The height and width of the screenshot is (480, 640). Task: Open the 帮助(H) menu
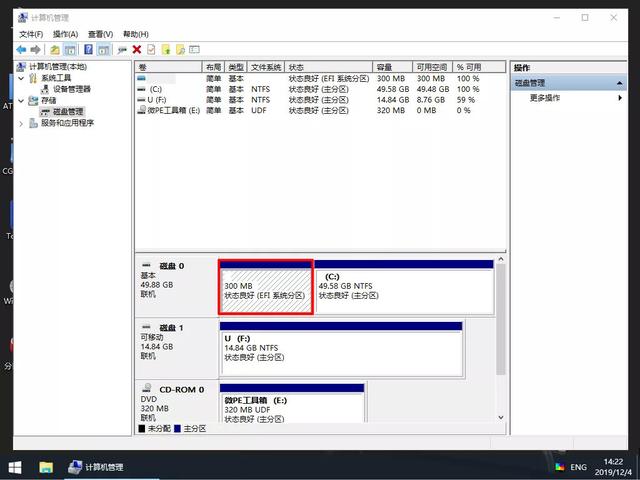[136, 34]
